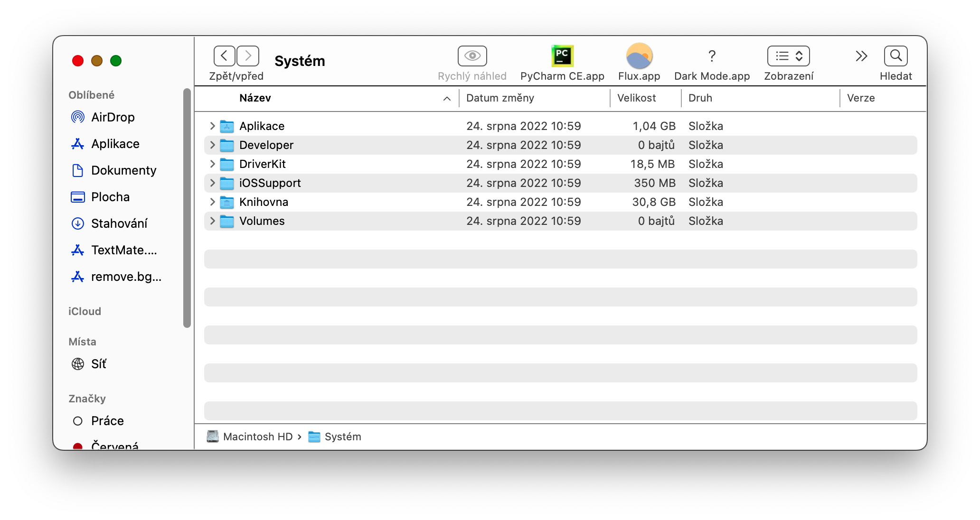This screenshot has width=980, height=520.
Task: Open Síť network location
Action: click(98, 364)
